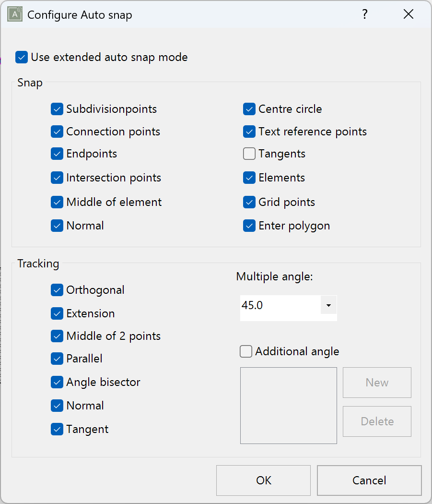Enable the Additional angle option
Viewport: 432px width, 504px height.
click(245, 351)
